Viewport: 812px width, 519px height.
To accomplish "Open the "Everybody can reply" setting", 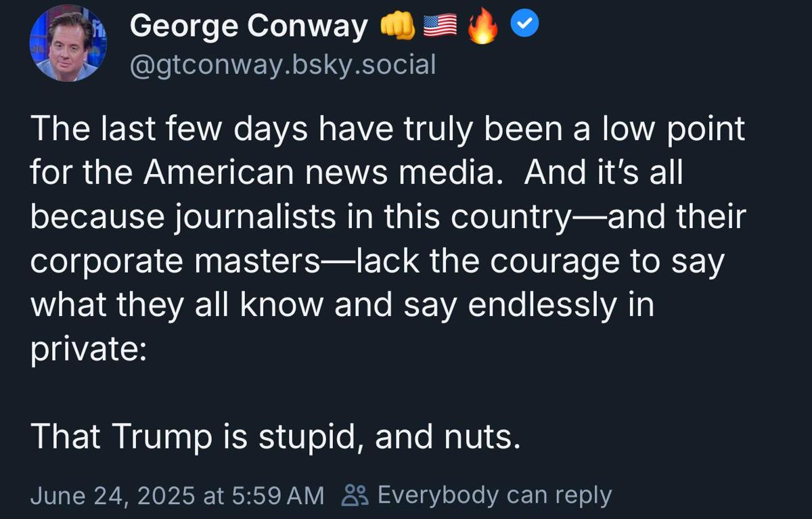I will 494,495.
